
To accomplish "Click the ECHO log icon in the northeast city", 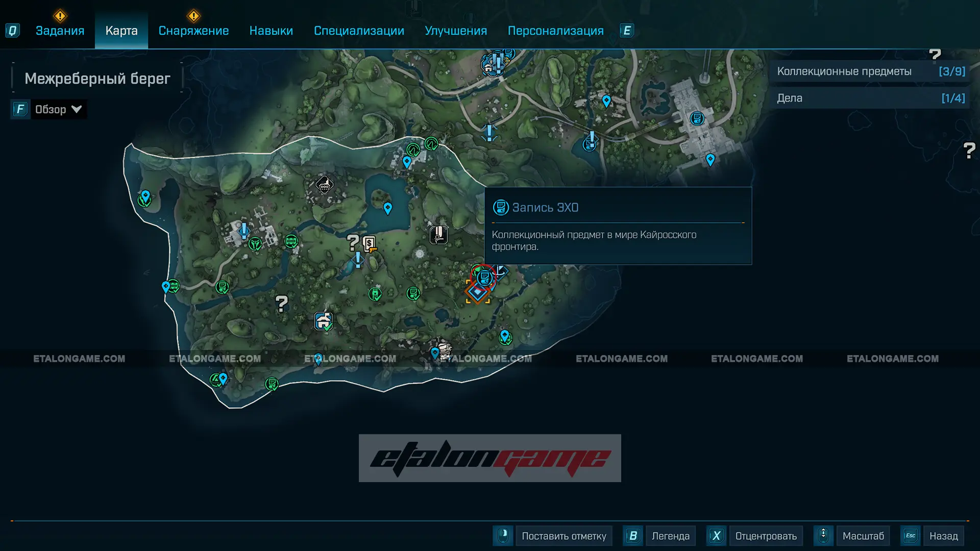I will coord(697,119).
